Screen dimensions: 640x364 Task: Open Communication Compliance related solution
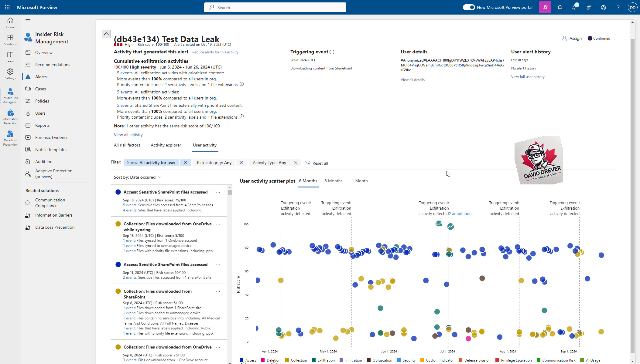(50, 203)
